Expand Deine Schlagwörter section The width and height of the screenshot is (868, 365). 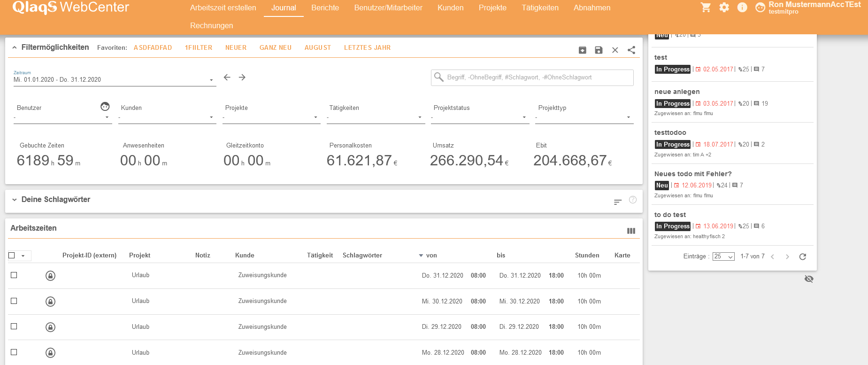[x=15, y=200]
